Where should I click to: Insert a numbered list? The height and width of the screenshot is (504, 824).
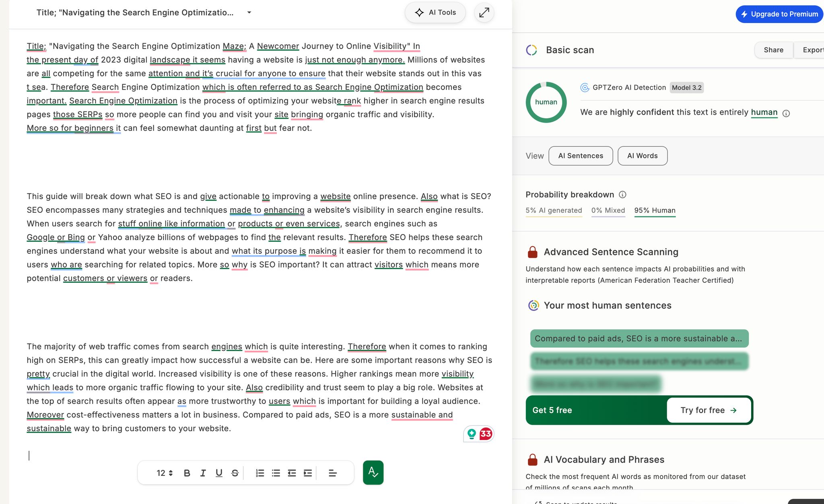point(260,473)
